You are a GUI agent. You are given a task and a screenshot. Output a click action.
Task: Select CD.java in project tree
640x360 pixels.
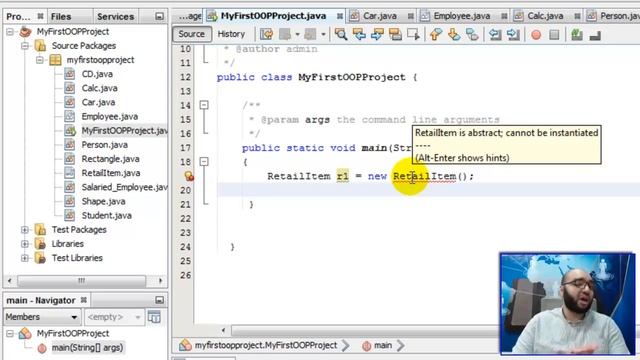point(97,74)
